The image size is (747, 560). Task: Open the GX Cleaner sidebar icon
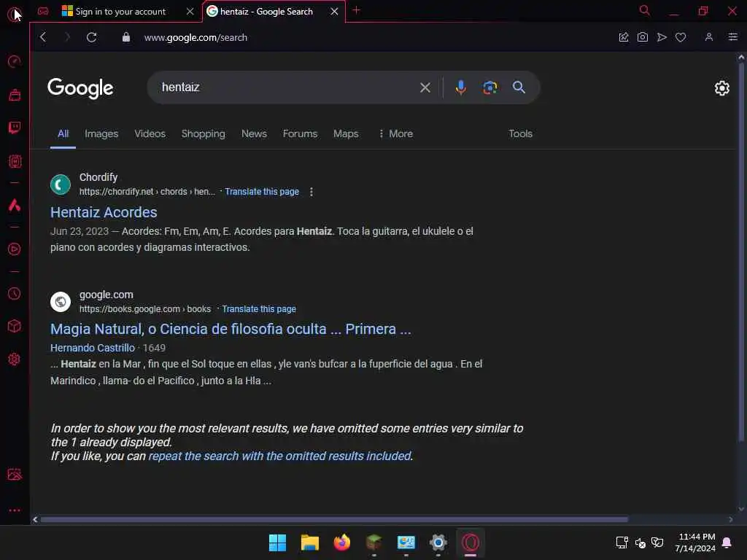(15, 95)
